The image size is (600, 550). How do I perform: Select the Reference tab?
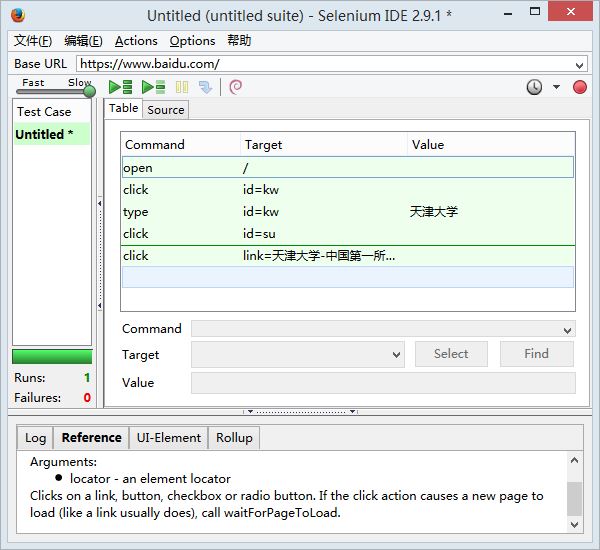point(91,437)
